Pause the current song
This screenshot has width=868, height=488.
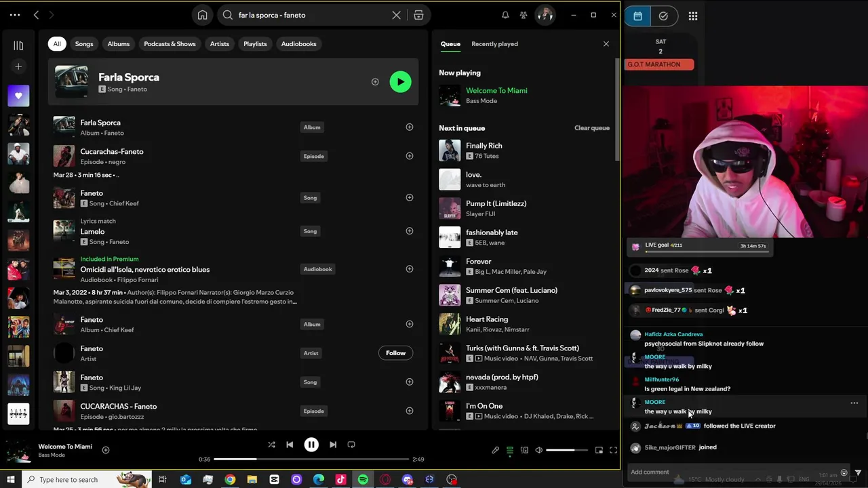311,445
